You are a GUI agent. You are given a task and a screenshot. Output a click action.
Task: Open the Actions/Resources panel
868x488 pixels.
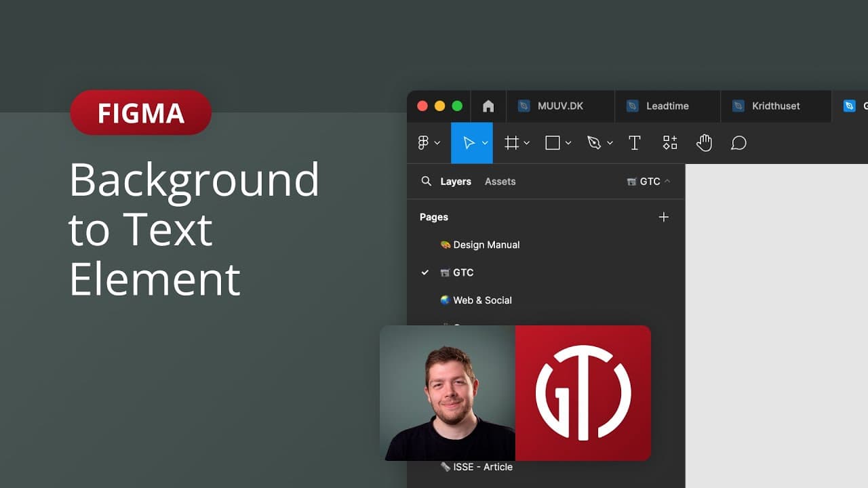click(x=669, y=143)
